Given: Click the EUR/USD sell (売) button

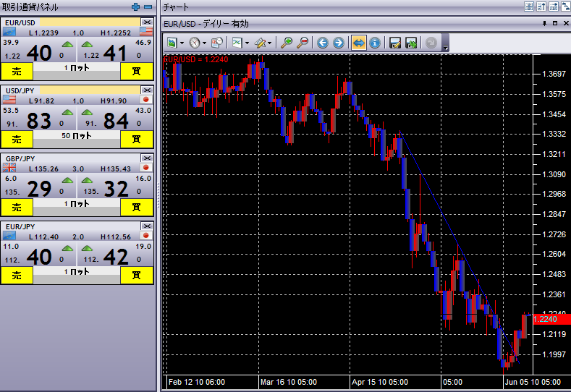Looking at the screenshot, I should pyautogui.click(x=17, y=71).
